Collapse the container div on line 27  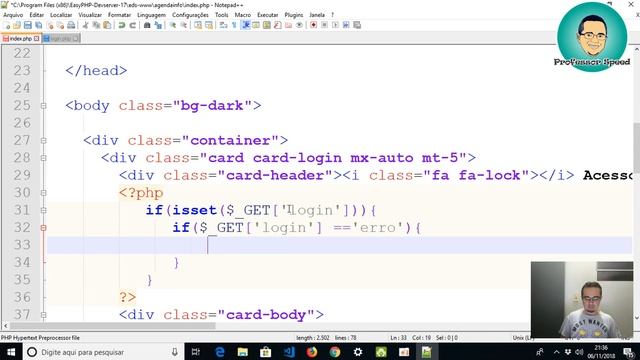tap(43, 140)
